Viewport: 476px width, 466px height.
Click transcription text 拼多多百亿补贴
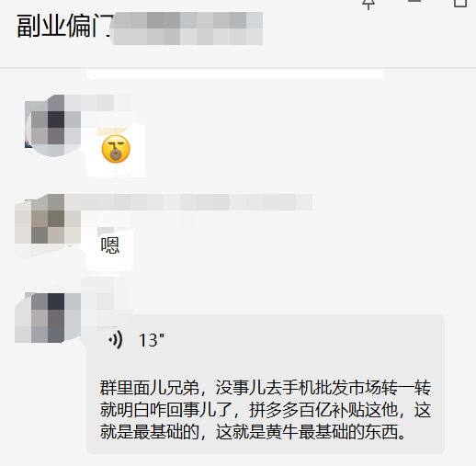pos(307,410)
